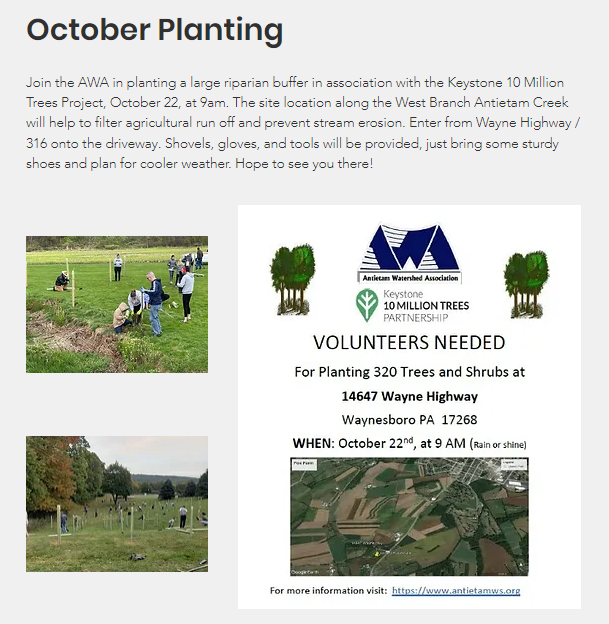Click the Waynesboro PA 17268 line
Viewport: 609px width, 624px height.
409,419
